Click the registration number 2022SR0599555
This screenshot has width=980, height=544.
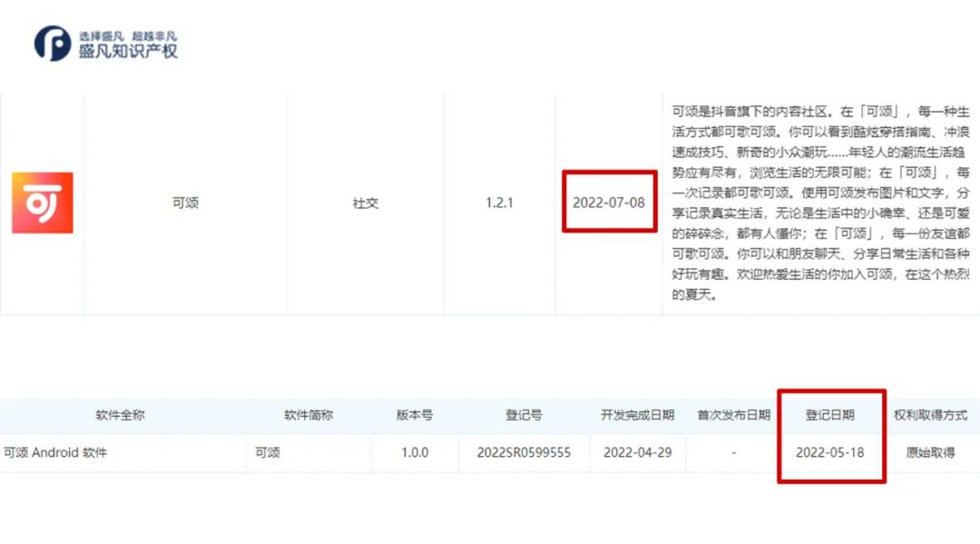click(x=526, y=452)
